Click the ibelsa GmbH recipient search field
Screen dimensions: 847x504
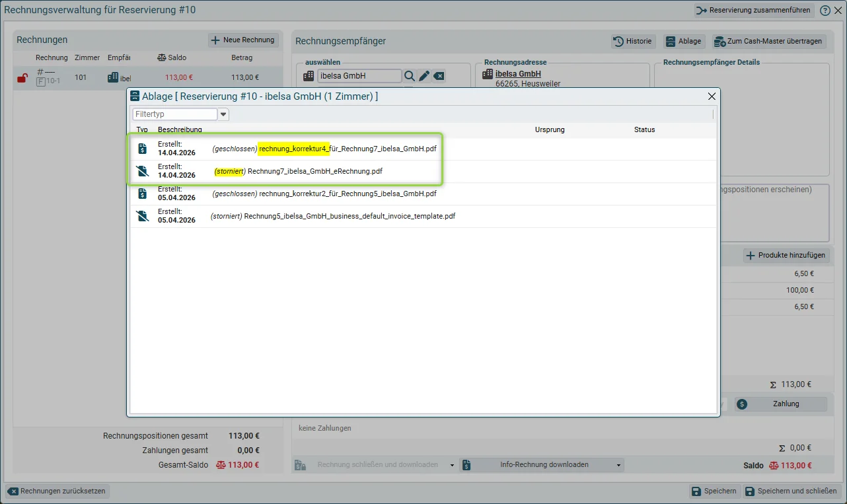[x=359, y=76]
